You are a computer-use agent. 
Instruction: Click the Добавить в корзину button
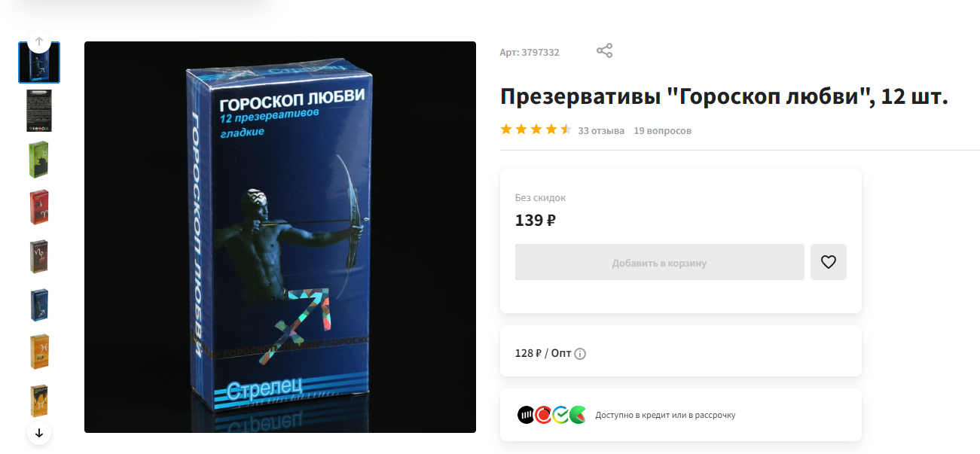[x=660, y=262]
